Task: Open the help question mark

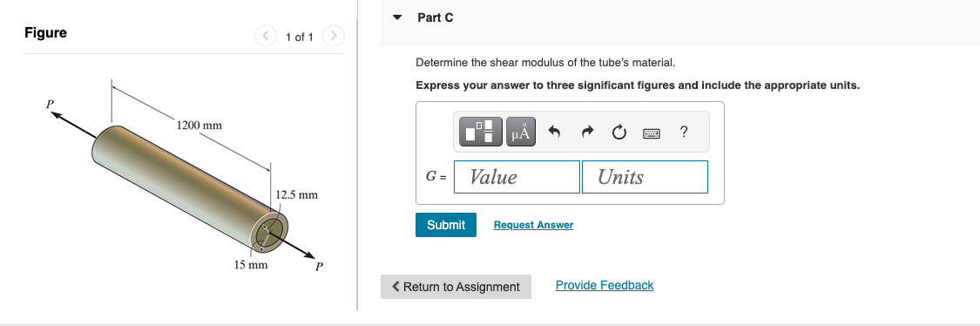Action: click(684, 132)
